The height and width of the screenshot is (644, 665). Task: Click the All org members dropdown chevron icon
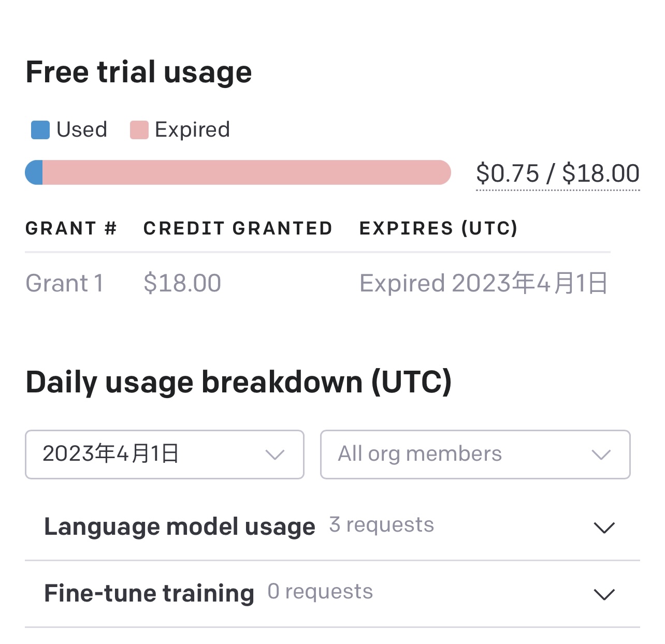[600, 455]
